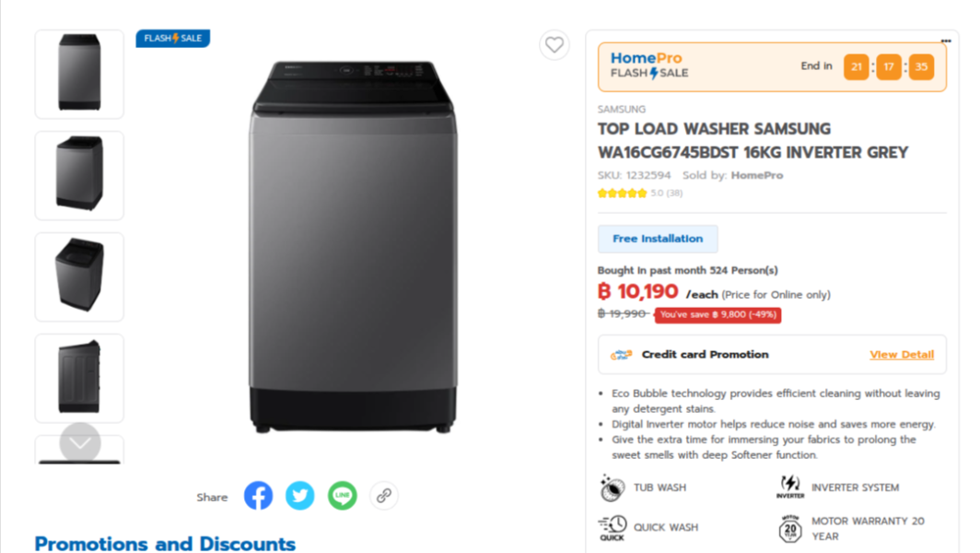Click the Quick Wash feature icon
980x553 pixels.
point(612,527)
